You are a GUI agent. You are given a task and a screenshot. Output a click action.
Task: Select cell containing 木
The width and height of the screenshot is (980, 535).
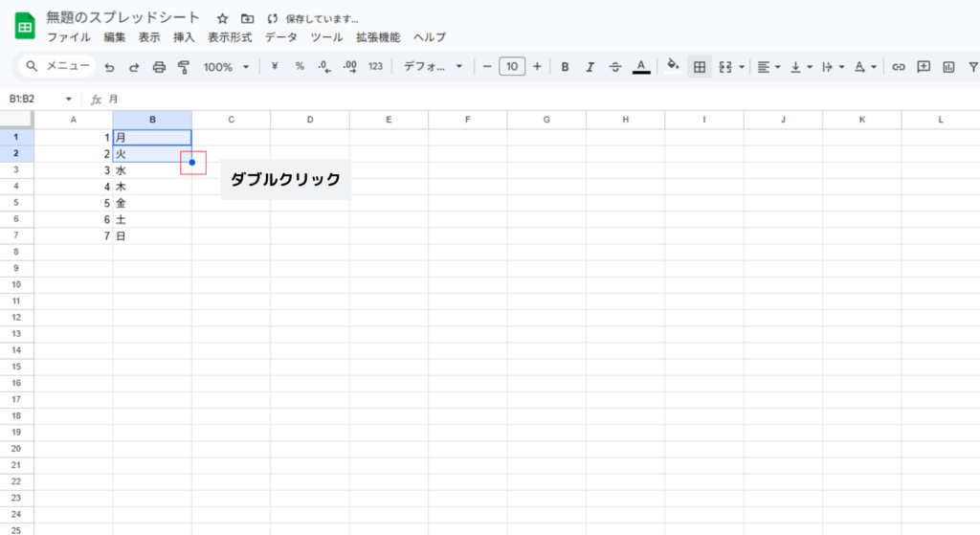click(x=152, y=187)
